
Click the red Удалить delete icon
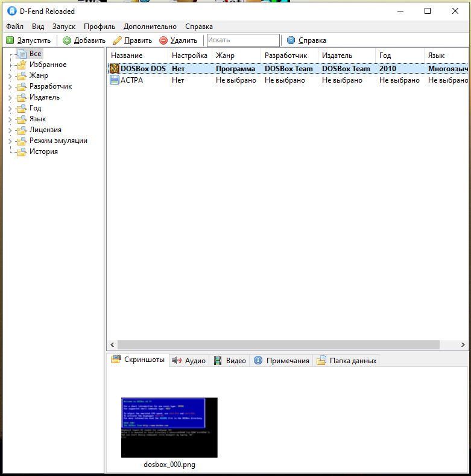(x=163, y=40)
